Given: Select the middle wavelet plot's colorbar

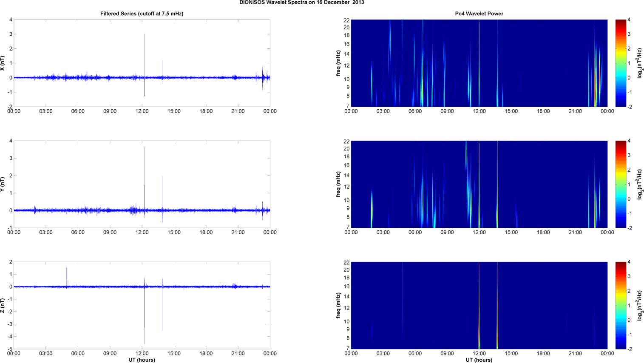Looking at the screenshot, I should [x=621, y=184].
